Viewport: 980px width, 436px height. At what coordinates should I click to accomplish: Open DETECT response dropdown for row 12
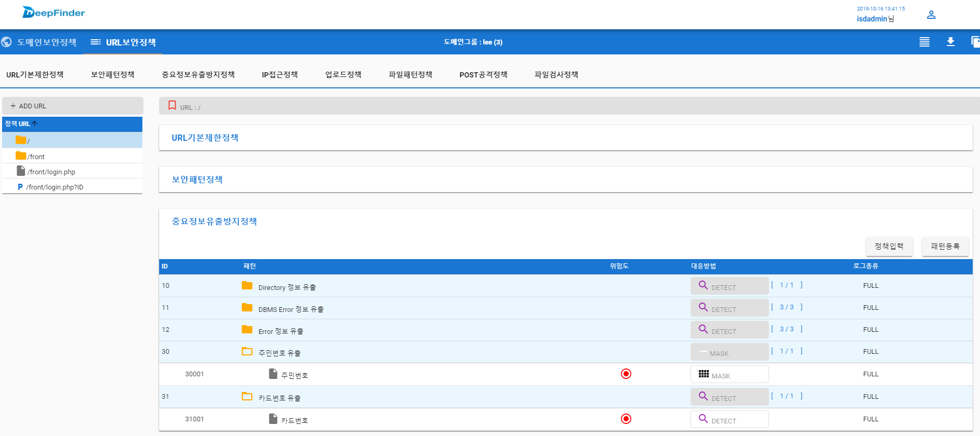coord(730,330)
